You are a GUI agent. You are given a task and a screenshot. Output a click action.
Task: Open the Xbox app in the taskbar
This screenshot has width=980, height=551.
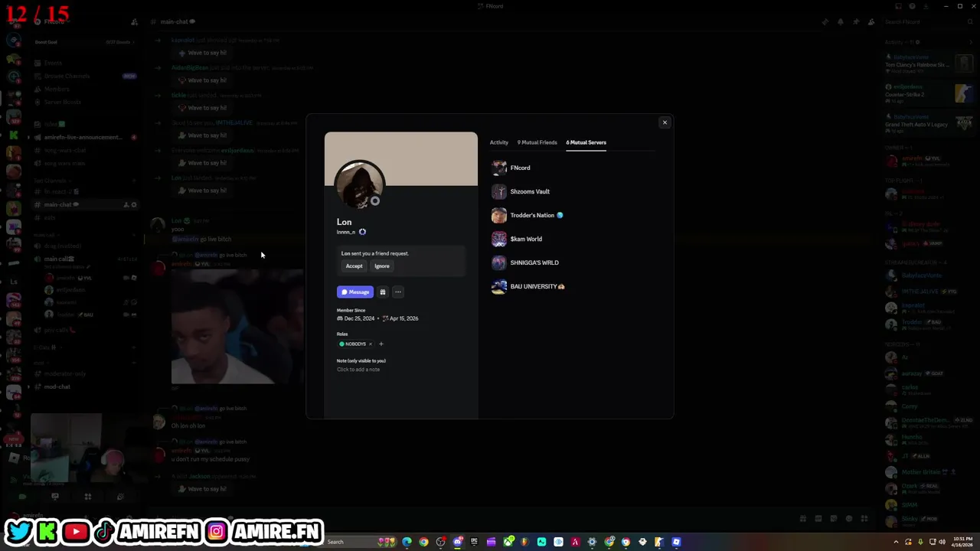[508, 542]
